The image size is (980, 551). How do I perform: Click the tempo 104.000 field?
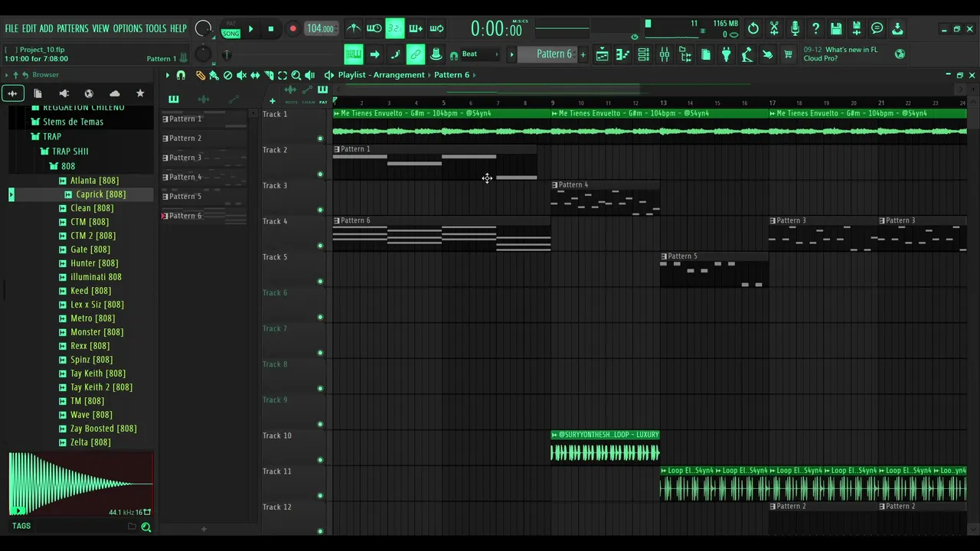tap(320, 29)
